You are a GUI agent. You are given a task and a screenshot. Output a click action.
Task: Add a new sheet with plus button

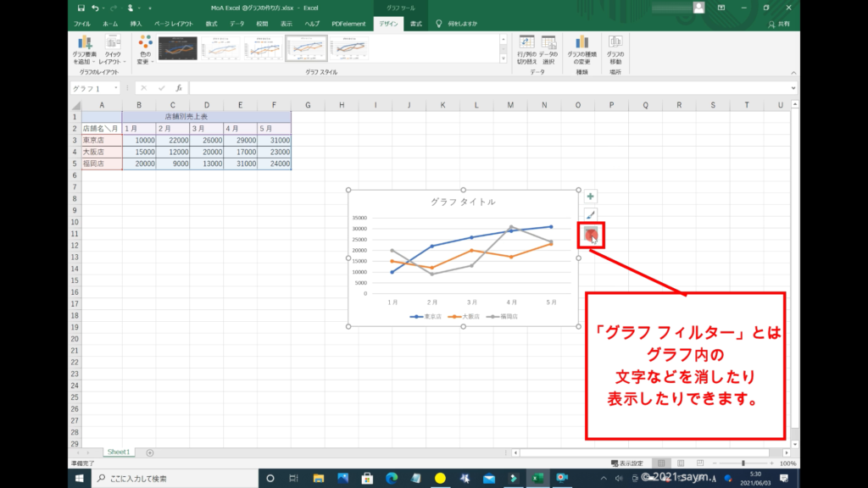150,452
